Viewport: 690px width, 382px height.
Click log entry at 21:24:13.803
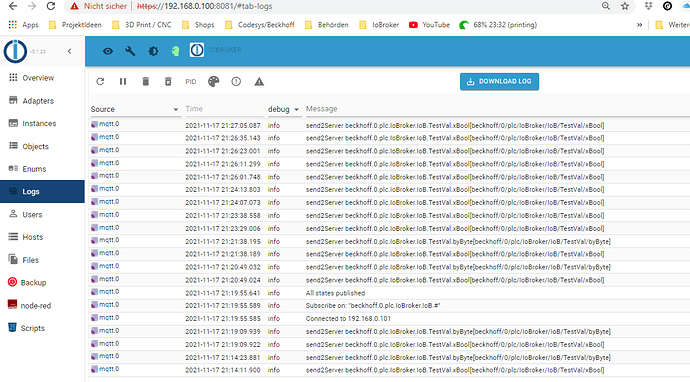389,190
